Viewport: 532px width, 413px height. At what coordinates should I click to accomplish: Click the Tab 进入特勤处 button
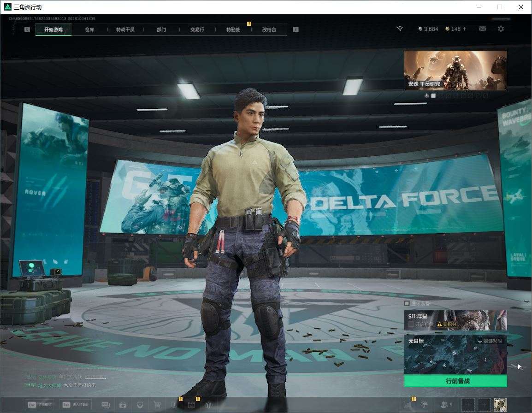click(x=76, y=405)
